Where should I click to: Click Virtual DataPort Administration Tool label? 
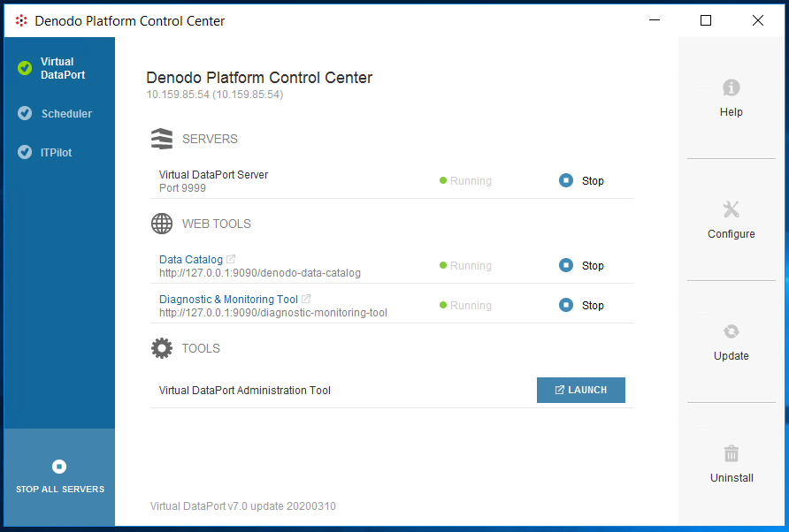[x=244, y=391]
